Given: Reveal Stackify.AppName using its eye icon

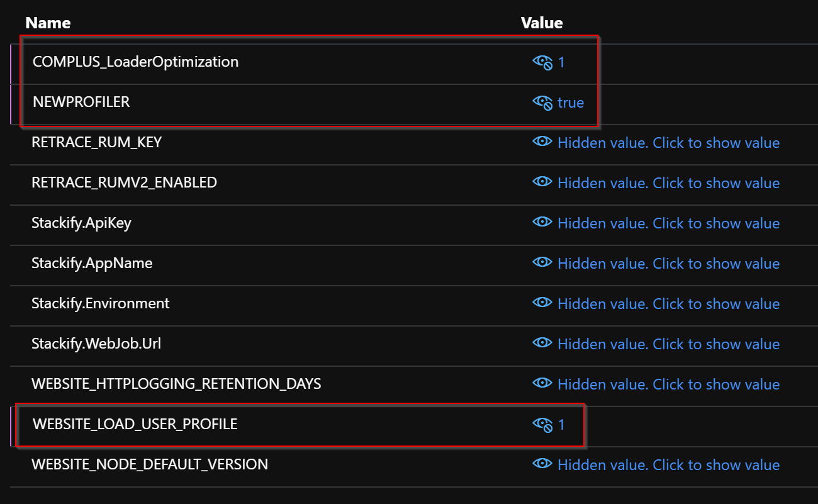Looking at the screenshot, I should (542, 263).
